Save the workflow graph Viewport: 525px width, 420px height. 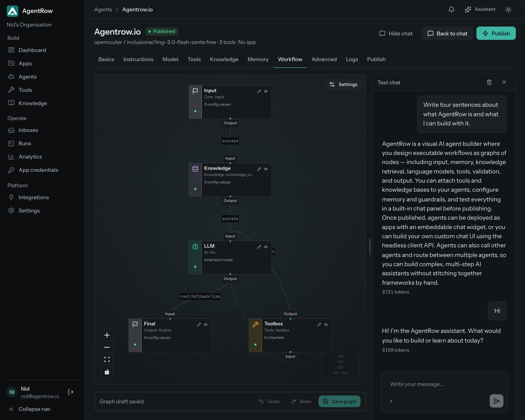point(339,401)
